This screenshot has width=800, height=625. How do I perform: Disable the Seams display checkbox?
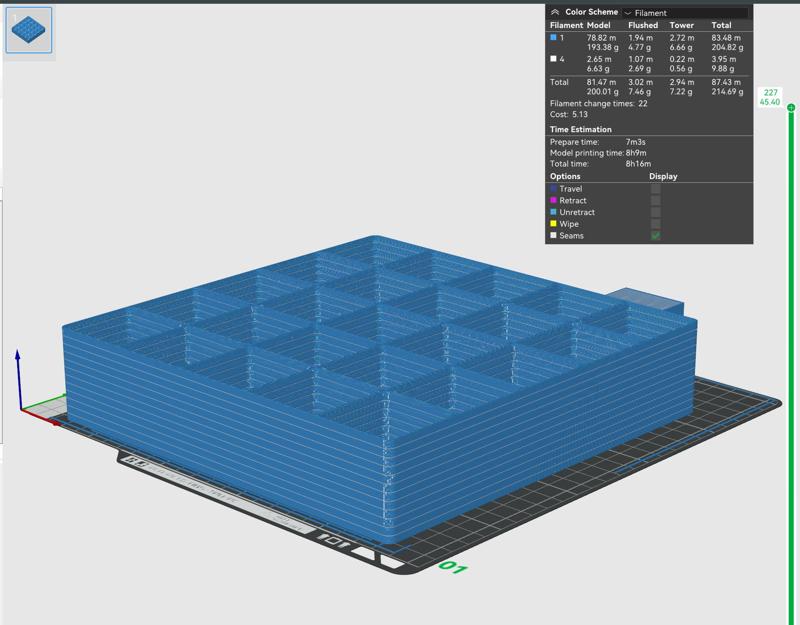(656, 234)
